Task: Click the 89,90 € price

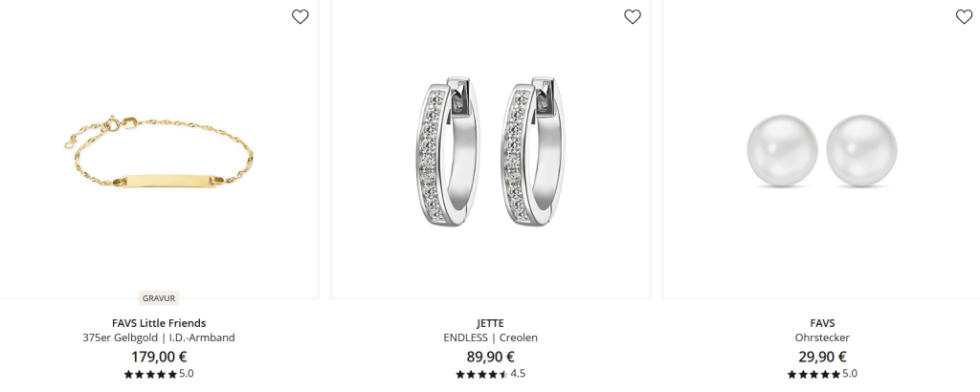Action: pos(491,357)
